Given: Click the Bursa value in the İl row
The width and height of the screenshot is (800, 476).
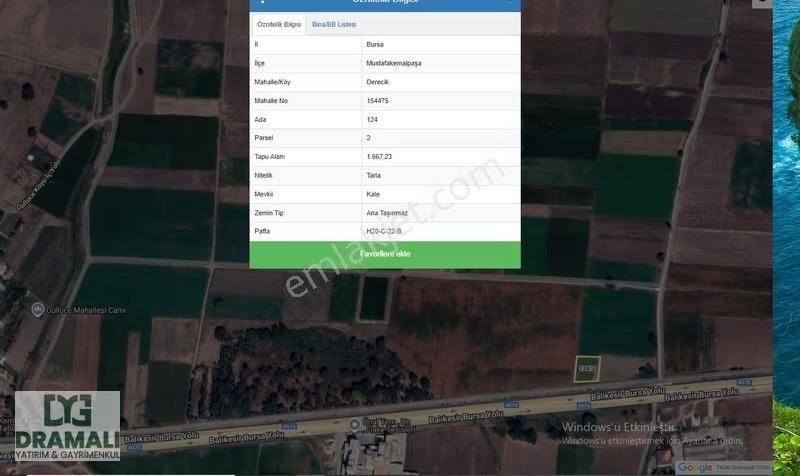Looking at the screenshot, I should point(374,44).
